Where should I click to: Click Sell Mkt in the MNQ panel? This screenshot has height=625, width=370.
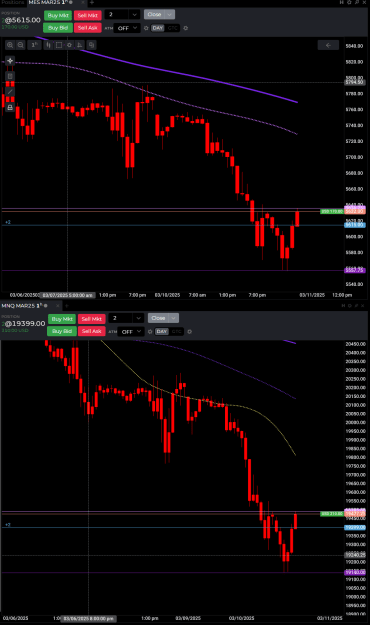tap(91, 319)
